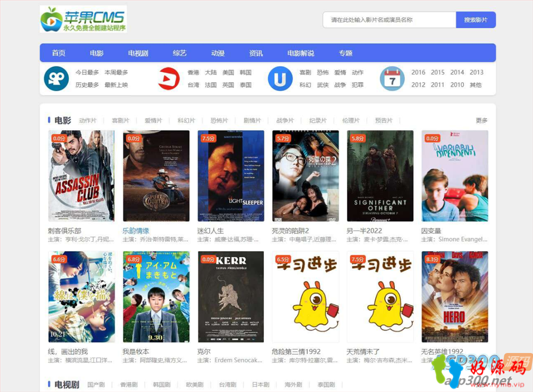Image resolution: width=533 pixels, height=392 pixels.
Task: Open the 首页 nav tab
Action: point(58,53)
